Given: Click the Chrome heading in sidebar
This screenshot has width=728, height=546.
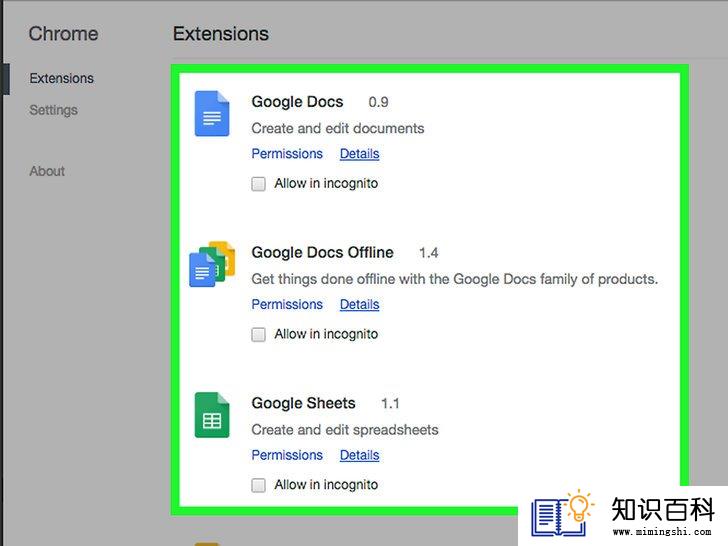Looking at the screenshot, I should pos(63,34).
